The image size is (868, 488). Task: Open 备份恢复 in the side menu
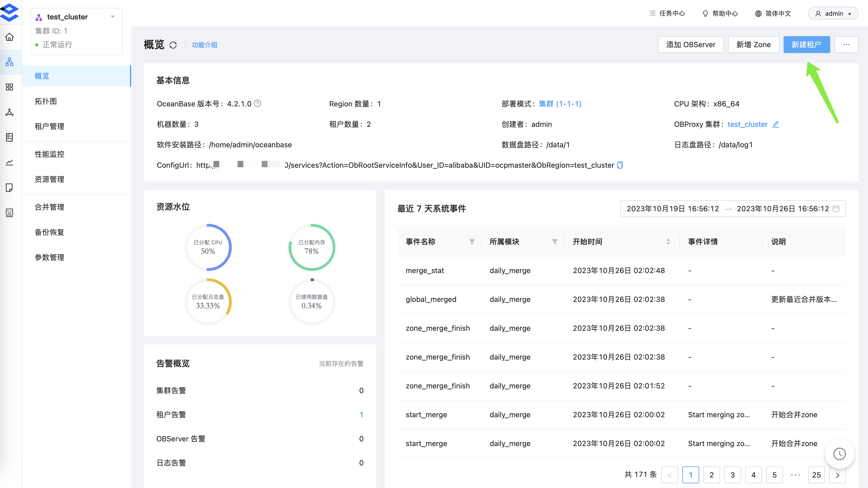(76, 232)
